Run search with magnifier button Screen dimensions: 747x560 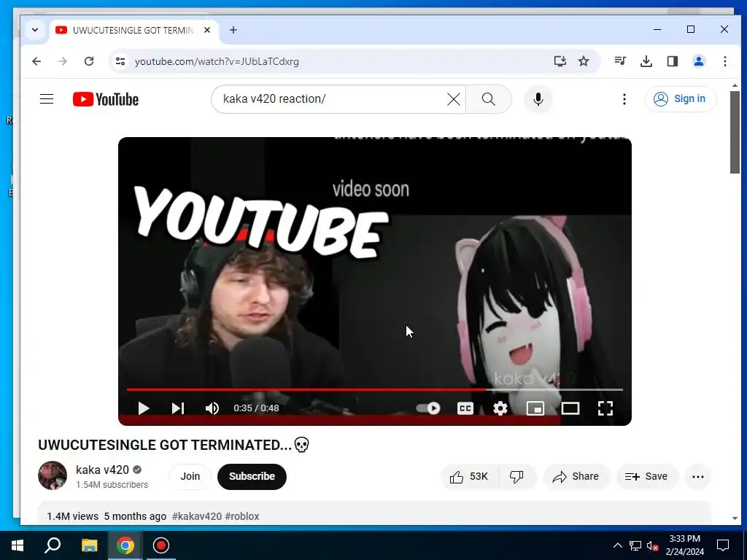pyautogui.click(x=488, y=99)
